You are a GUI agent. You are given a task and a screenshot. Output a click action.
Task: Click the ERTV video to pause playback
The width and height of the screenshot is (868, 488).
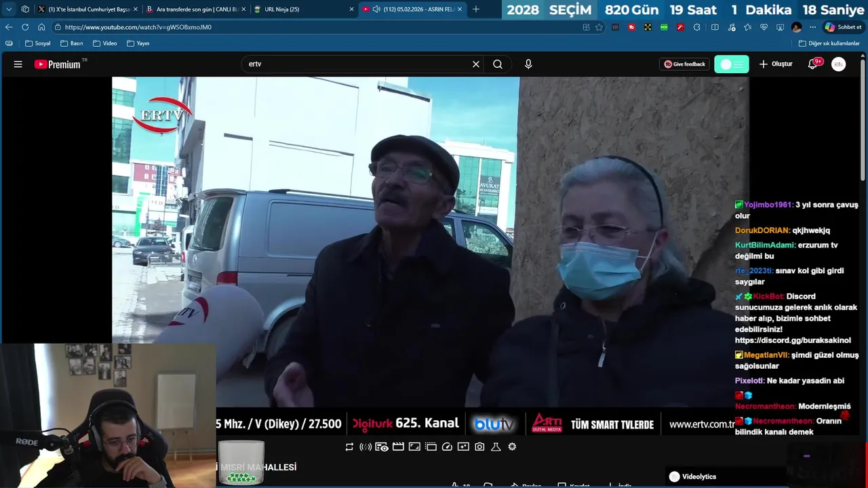431,241
